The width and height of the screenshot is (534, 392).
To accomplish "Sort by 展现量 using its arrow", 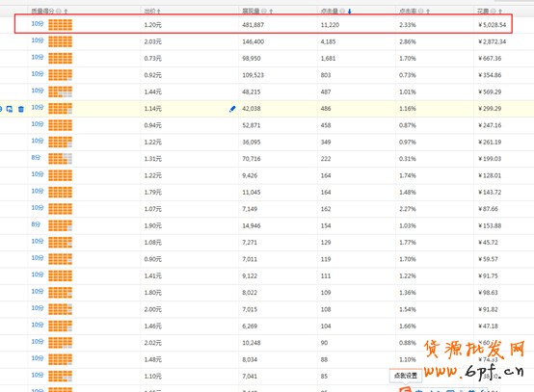I will pos(271,12).
